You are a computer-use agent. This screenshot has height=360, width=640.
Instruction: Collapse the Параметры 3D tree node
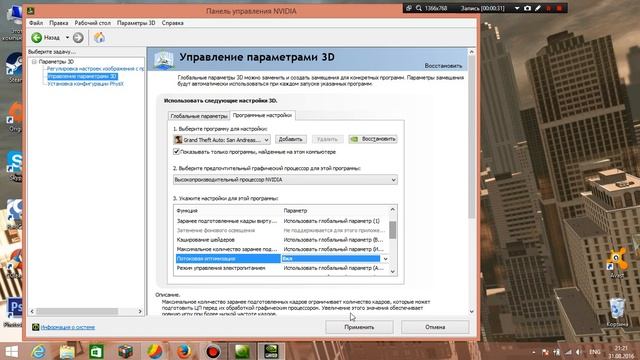34,62
